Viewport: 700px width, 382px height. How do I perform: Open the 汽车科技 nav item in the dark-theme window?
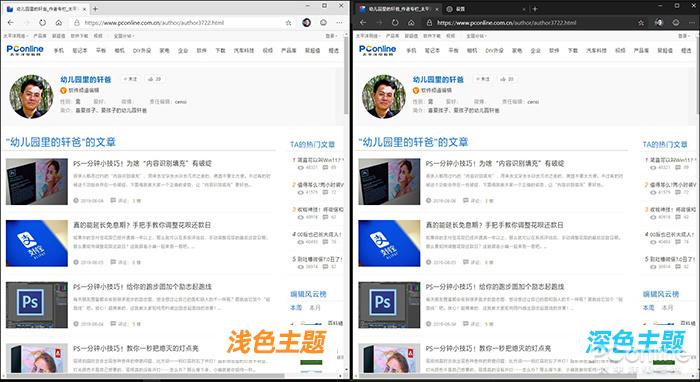[596, 50]
